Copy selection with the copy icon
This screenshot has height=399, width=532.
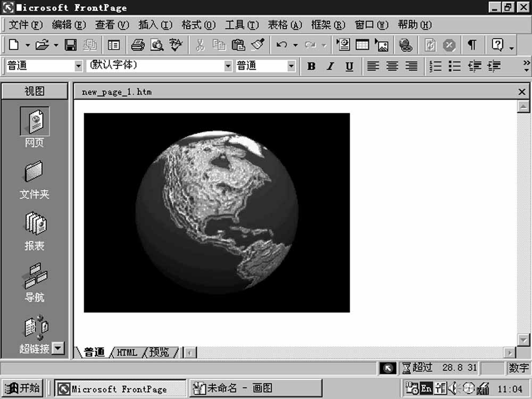point(219,45)
